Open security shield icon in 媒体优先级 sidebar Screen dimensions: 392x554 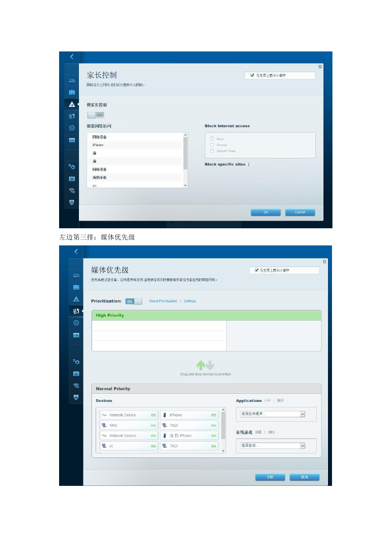click(76, 397)
